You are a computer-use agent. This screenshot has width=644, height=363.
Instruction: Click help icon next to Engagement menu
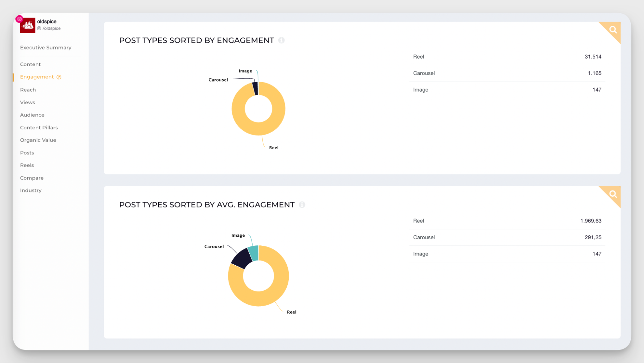point(59,77)
